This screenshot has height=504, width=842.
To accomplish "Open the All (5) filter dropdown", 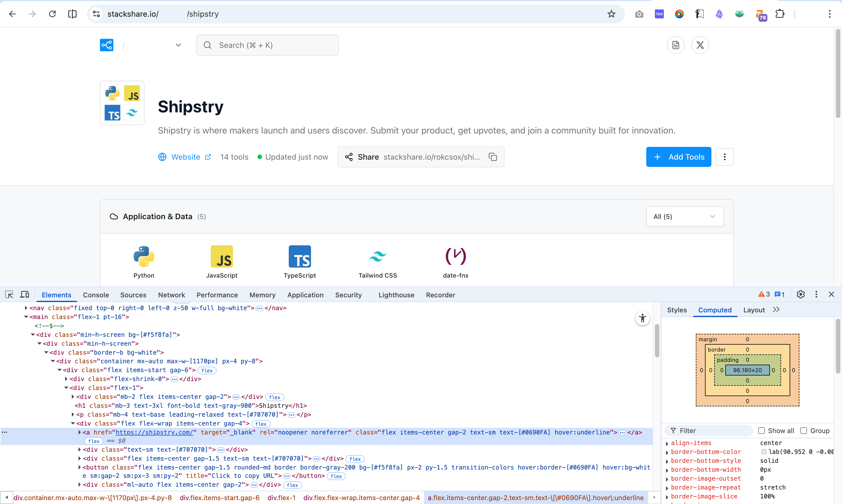I will point(685,216).
